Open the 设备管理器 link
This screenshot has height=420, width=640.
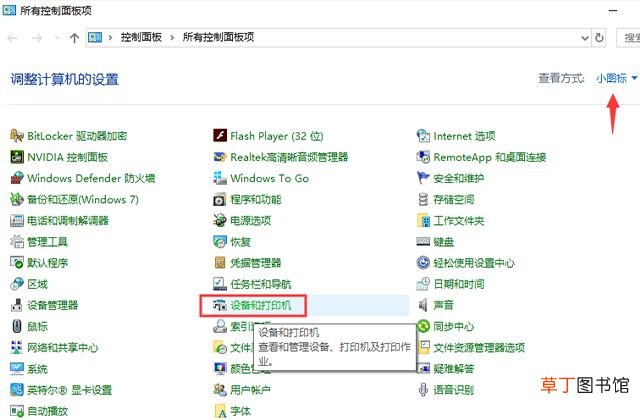(52, 305)
